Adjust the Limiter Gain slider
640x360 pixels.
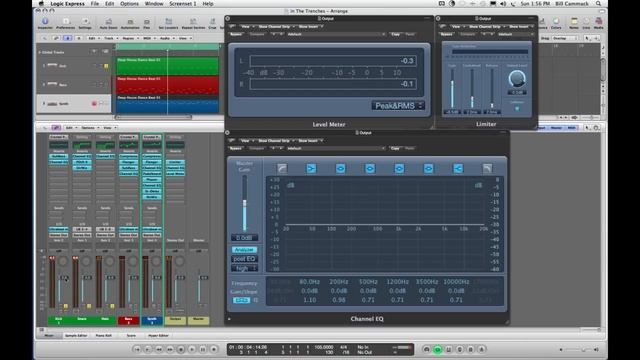(x=452, y=88)
